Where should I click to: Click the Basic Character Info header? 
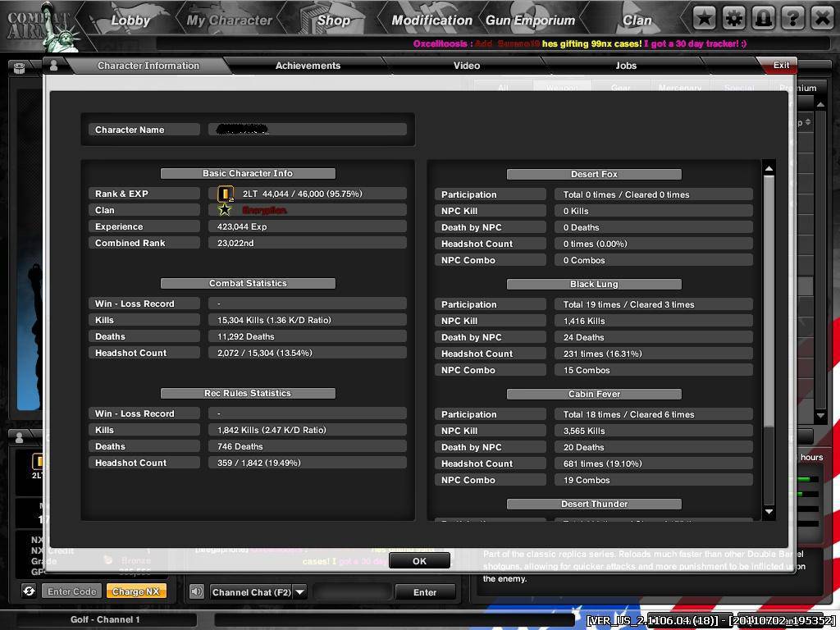tap(248, 174)
